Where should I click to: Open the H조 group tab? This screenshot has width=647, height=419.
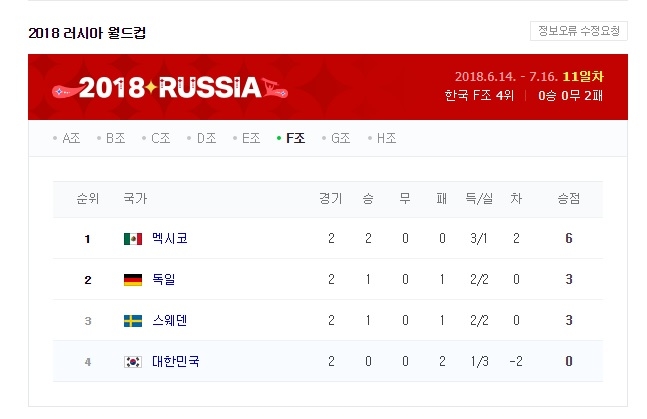384,138
